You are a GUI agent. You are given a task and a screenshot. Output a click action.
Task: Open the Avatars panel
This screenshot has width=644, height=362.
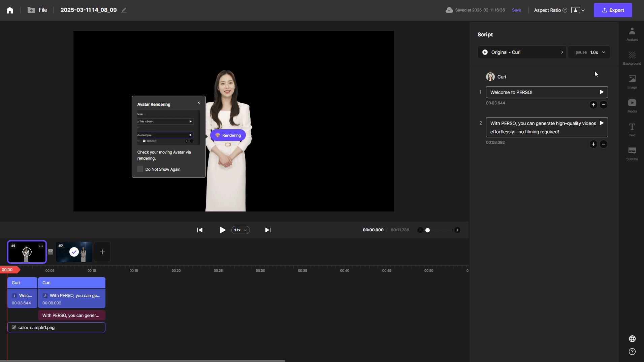632,34
